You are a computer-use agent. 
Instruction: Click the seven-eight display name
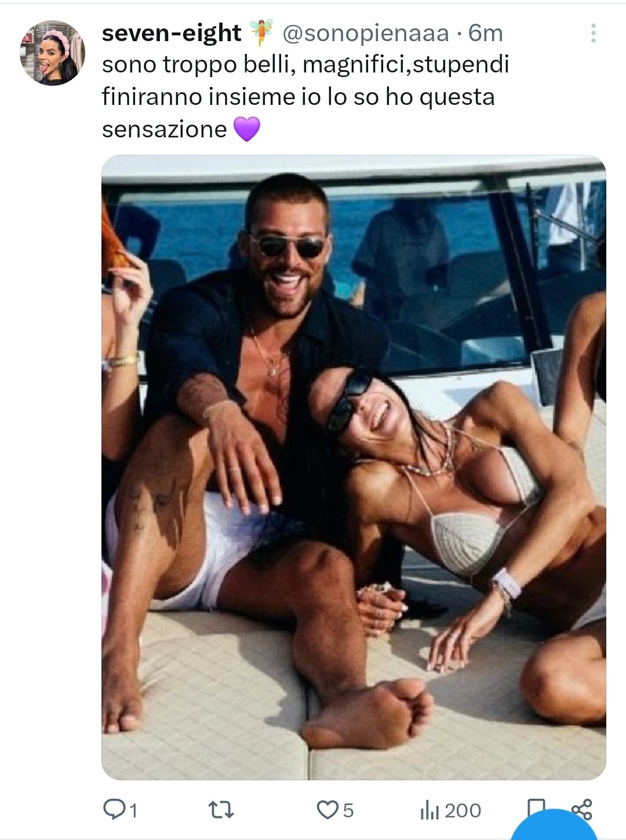pos(172,33)
